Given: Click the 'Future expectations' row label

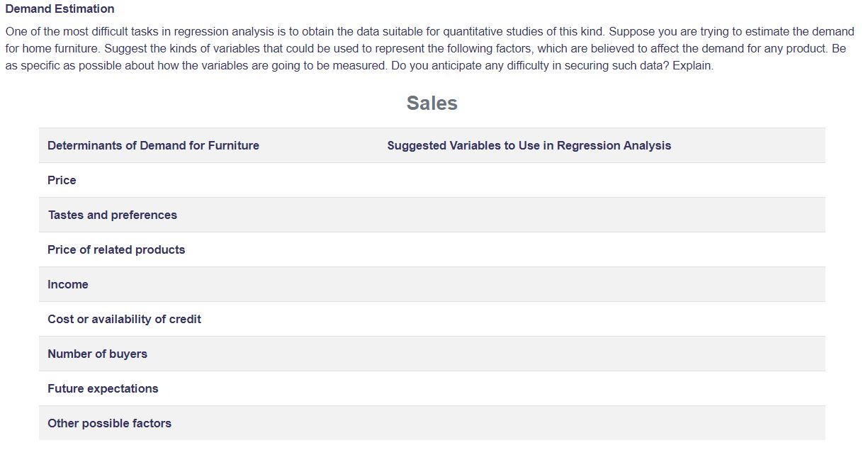Looking at the screenshot, I should (103, 388).
